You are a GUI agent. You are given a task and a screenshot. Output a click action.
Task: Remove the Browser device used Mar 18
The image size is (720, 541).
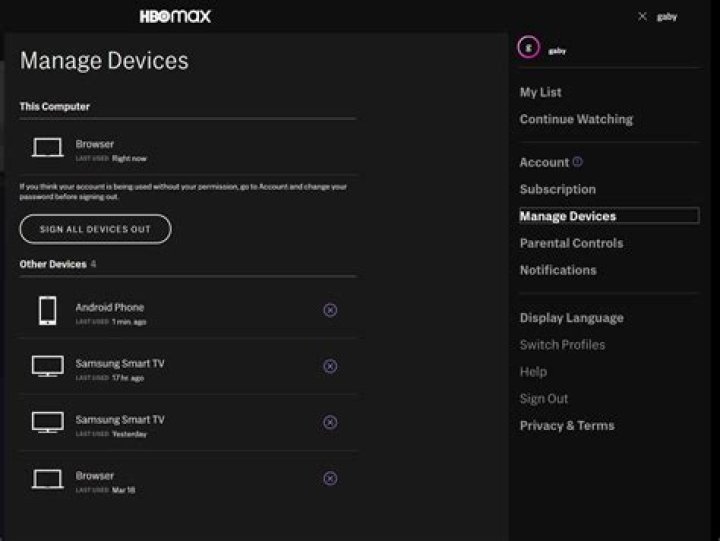tap(330, 479)
